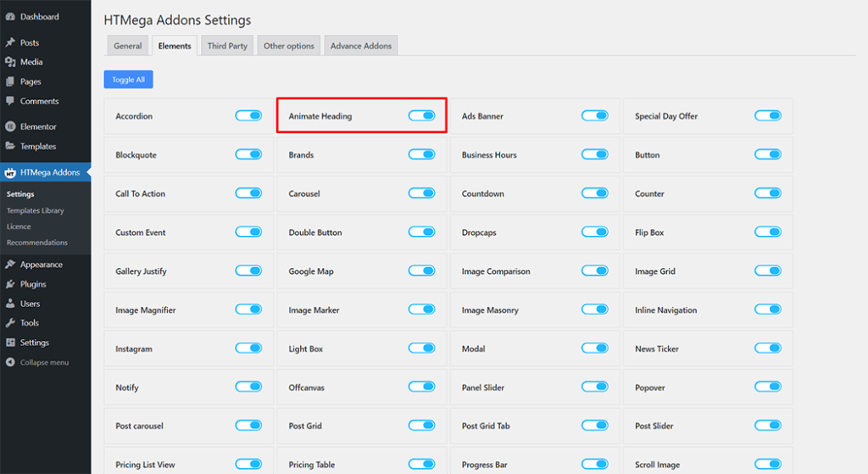Click the Pages icon in sidebar

[10, 81]
